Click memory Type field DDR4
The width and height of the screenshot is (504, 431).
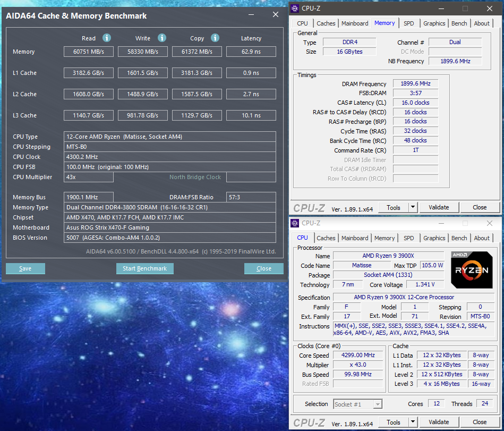[x=349, y=42]
